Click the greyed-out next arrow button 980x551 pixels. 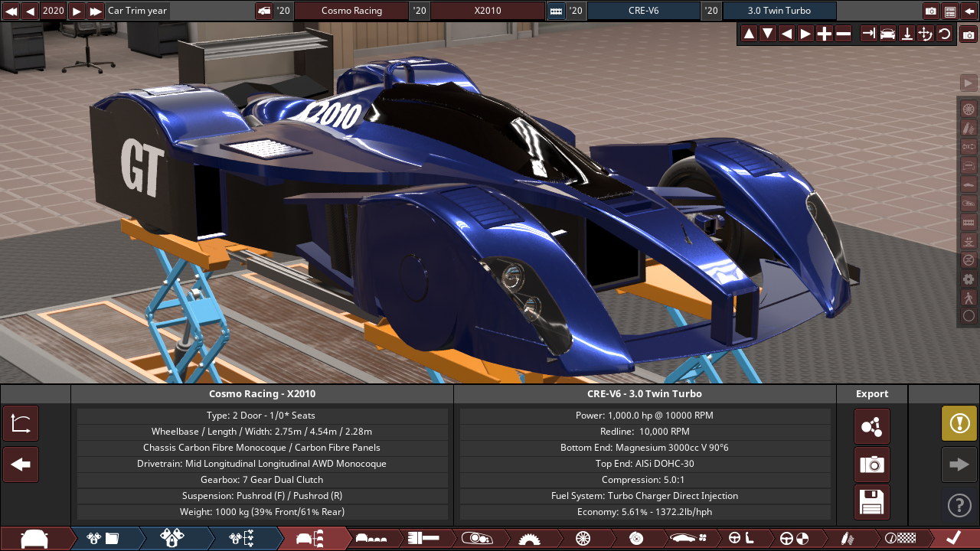click(959, 465)
